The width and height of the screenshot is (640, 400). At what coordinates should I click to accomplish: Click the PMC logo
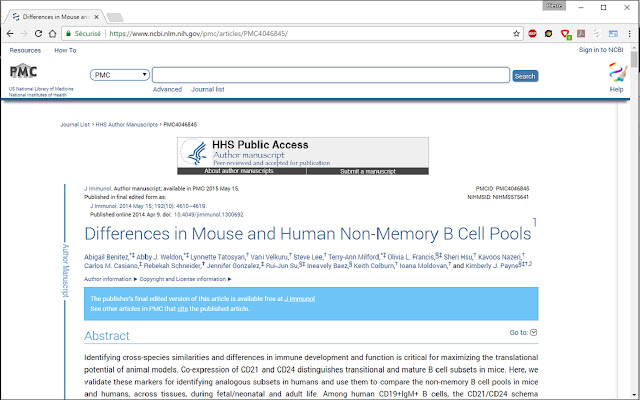tap(23, 71)
